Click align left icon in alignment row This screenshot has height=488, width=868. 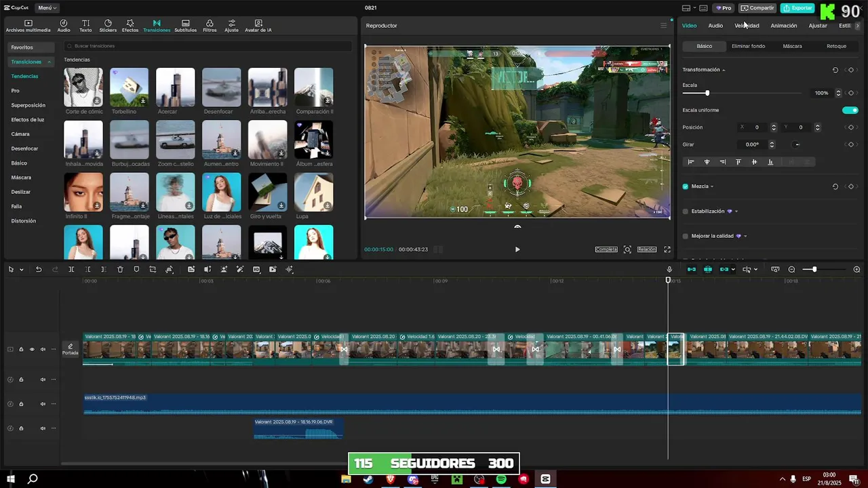pyautogui.click(x=691, y=162)
